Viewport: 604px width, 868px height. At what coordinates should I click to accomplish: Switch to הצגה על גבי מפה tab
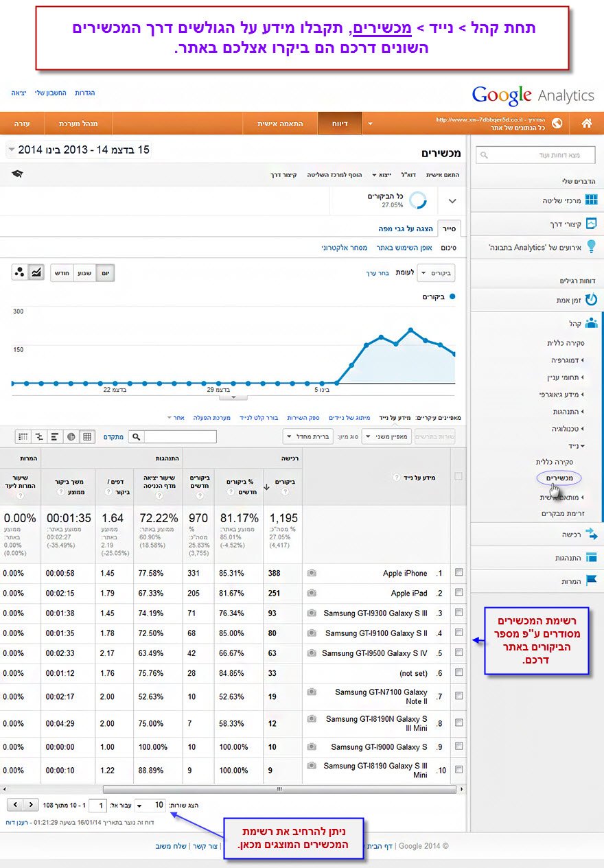click(406, 228)
